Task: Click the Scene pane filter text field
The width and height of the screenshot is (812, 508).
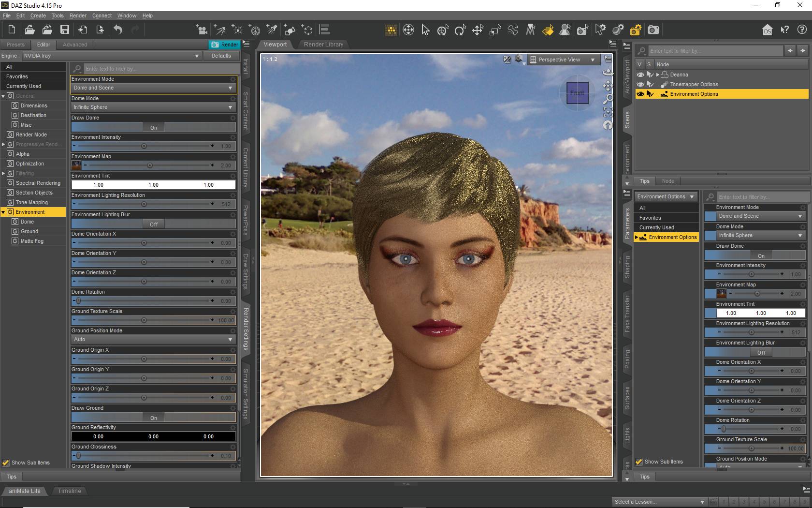Action: 715,51
